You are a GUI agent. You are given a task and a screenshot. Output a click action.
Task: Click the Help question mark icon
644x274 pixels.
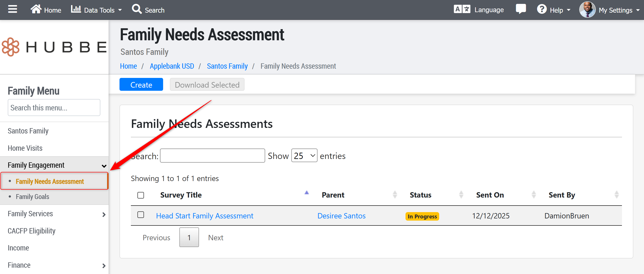coord(541,9)
